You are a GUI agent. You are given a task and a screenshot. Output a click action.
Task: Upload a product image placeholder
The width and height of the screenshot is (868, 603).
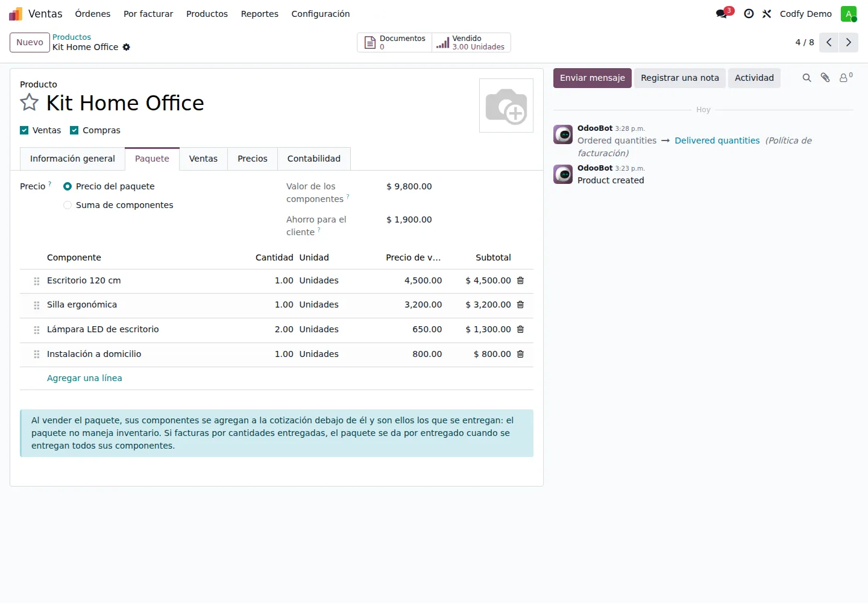pyautogui.click(x=506, y=106)
